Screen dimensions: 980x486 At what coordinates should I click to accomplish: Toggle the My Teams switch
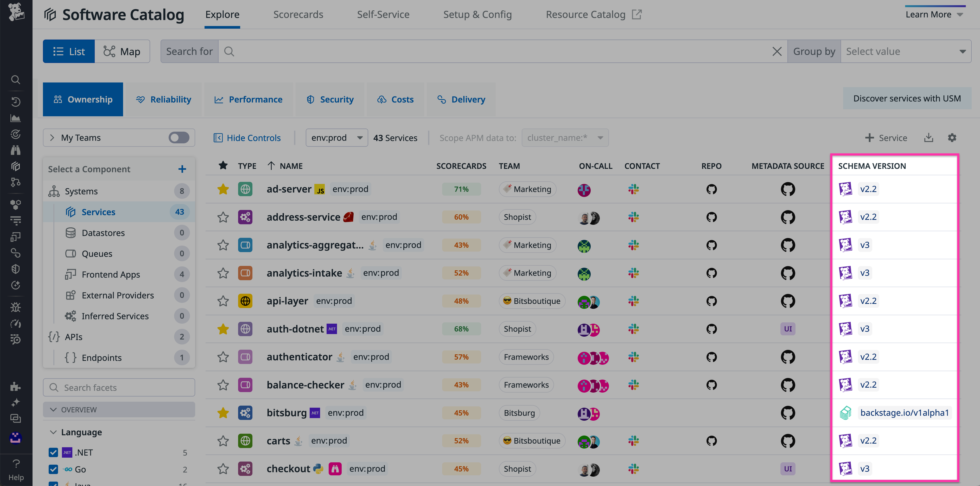[x=179, y=138]
